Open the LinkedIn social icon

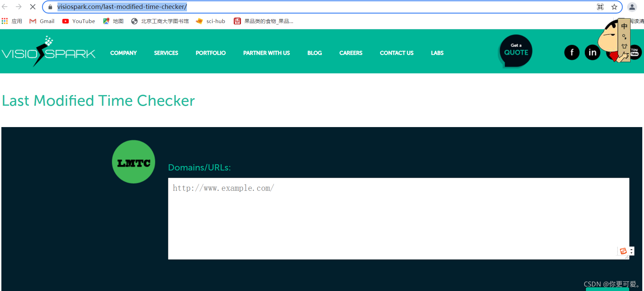592,52
